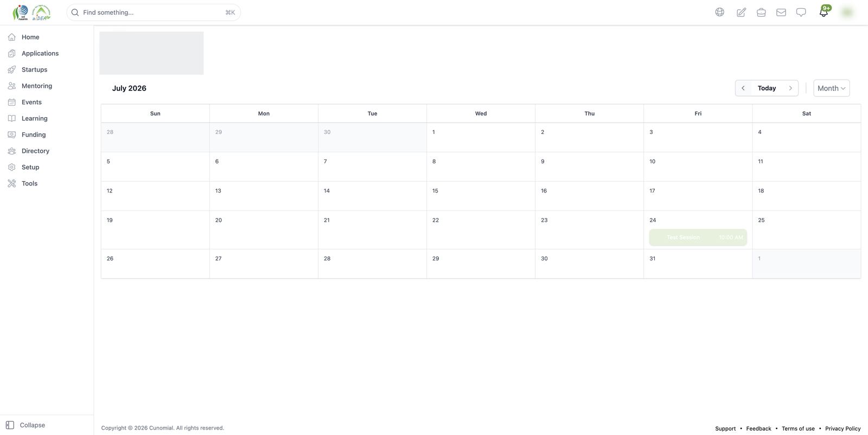Click the Events calendar icon

(x=11, y=102)
